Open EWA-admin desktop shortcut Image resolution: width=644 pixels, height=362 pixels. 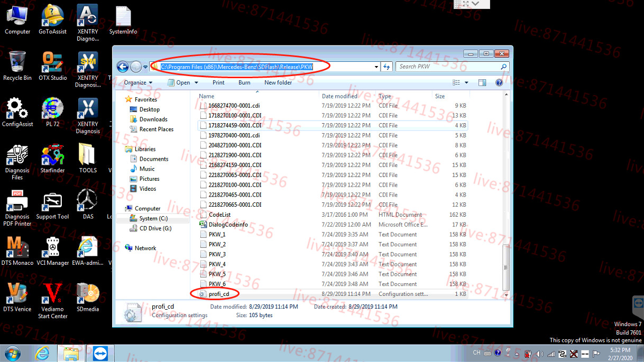pyautogui.click(x=88, y=250)
